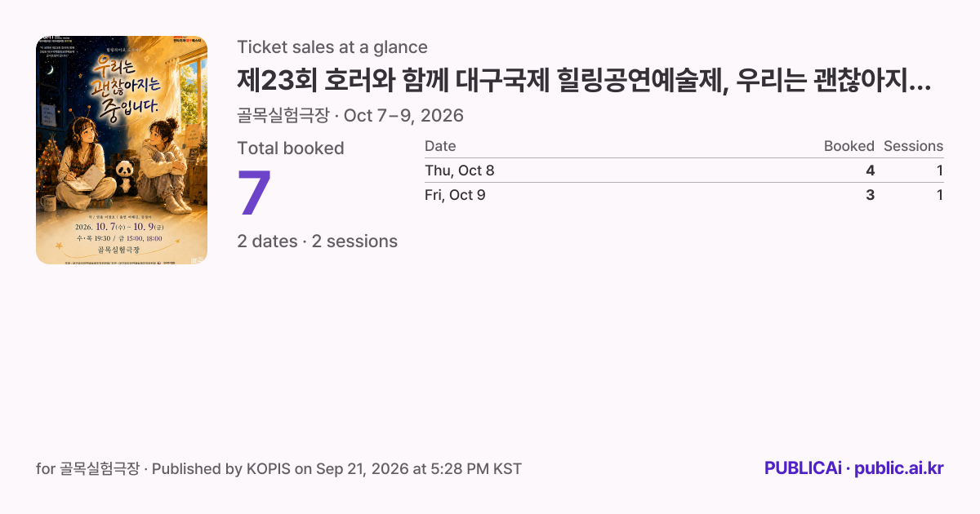Click the Date column header
This screenshot has height=514, width=980.
[440, 146]
